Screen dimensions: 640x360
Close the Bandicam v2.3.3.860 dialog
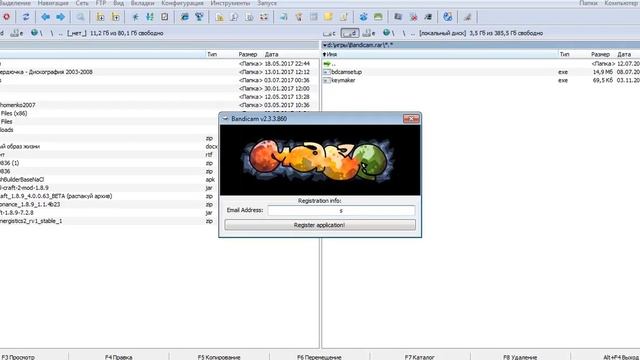pos(411,118)
